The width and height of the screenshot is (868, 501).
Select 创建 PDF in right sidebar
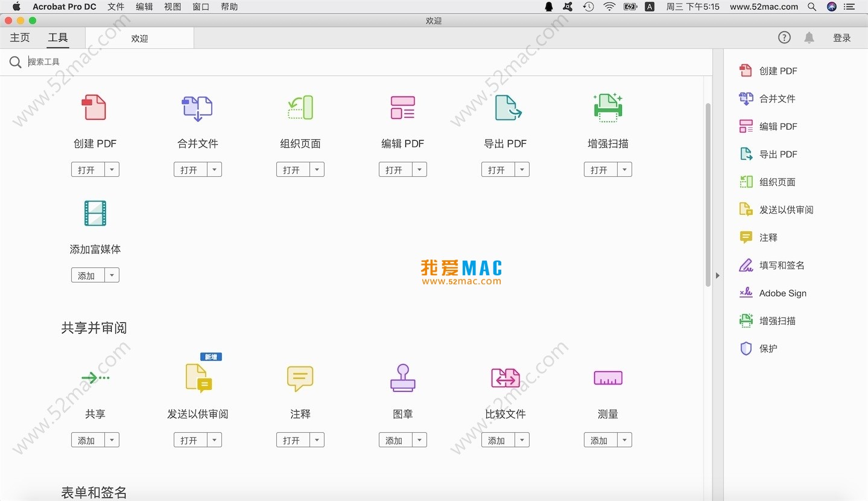(768, 71)
